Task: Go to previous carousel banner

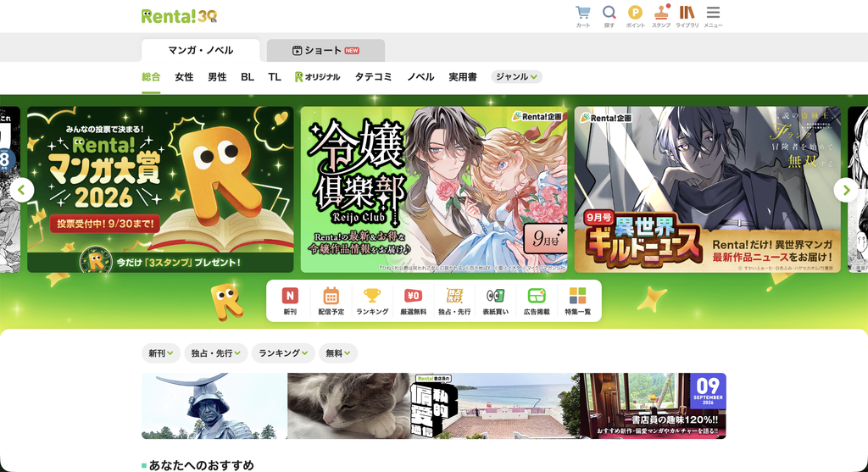Action: click(21, 190)
